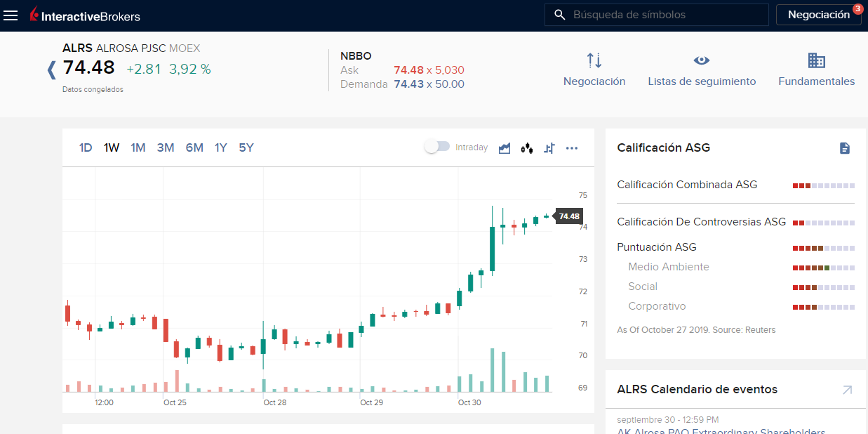This screenshot has height=434, width=868.
Task: Click the Demanda quote 74.43 x 50.00
Action: [x=429, y=84]
